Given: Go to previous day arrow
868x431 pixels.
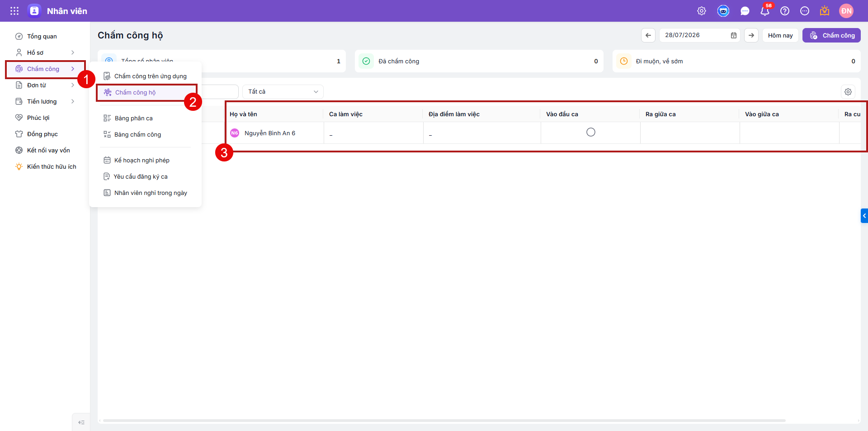Looking at the screenshot, I should click(648, 35).
